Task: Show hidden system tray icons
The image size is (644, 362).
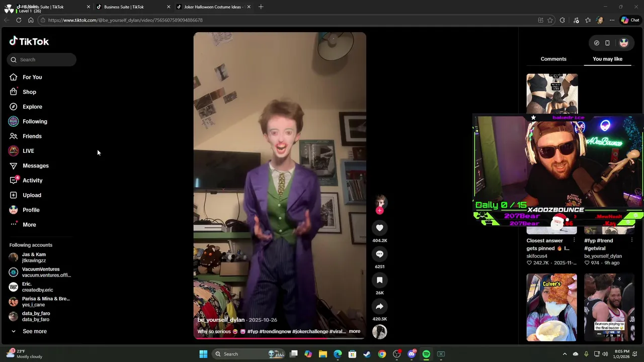Action: [x=565, y=354]
